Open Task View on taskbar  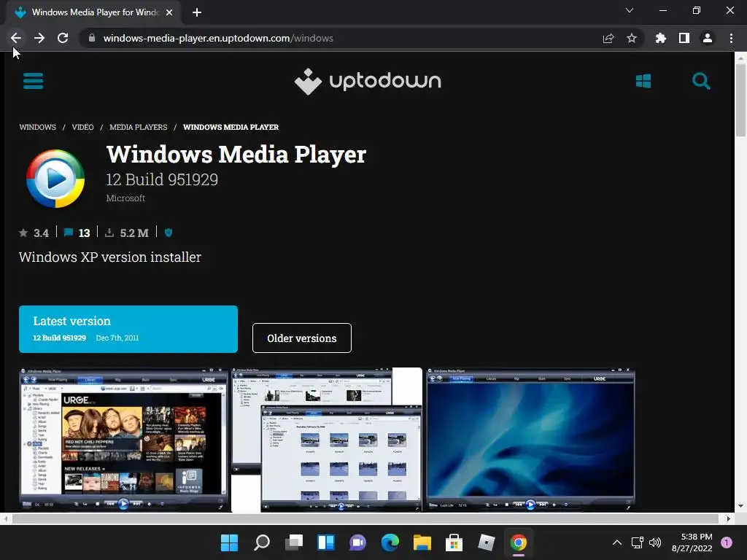pyautogui.click(x=294, y=542)
